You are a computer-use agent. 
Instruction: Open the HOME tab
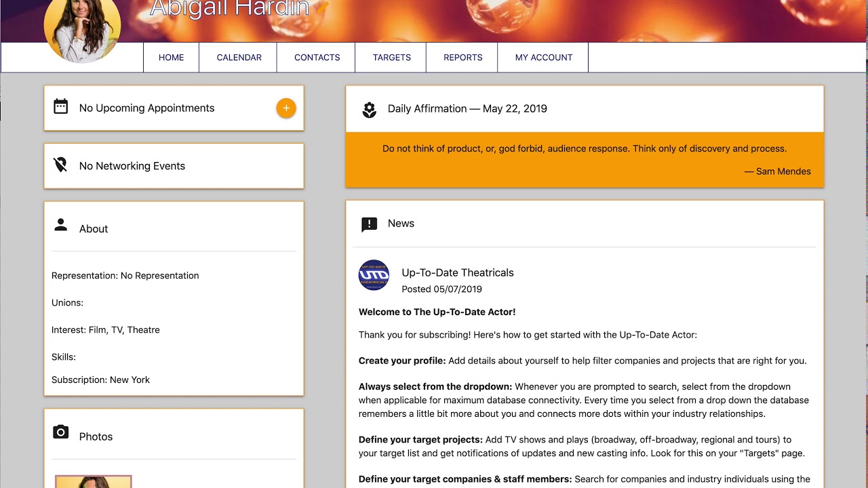coord(171,58)
